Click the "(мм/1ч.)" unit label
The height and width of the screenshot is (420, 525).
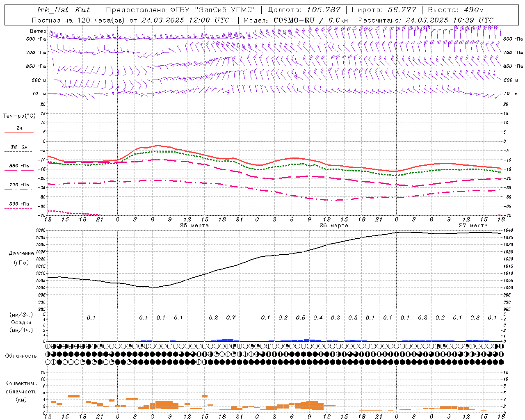click(x=21, y=330)
